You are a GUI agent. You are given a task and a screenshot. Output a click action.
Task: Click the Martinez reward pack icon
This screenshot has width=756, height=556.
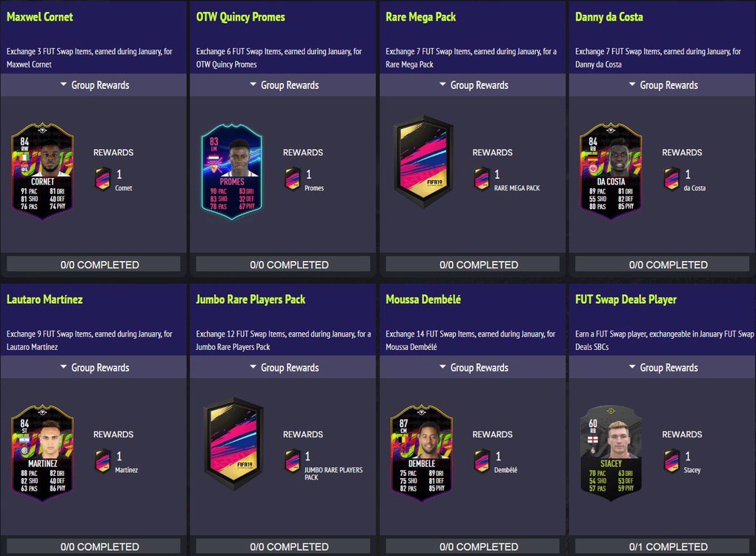[102, 460]
